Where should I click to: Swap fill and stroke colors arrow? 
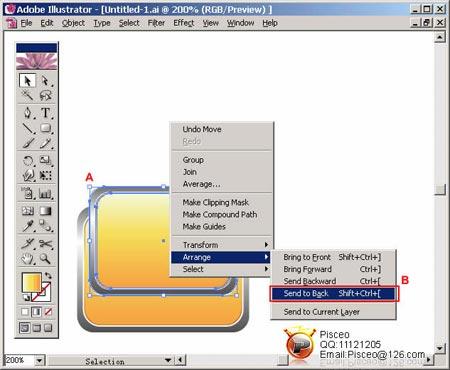pyautogui.click(x=48, y=275)
